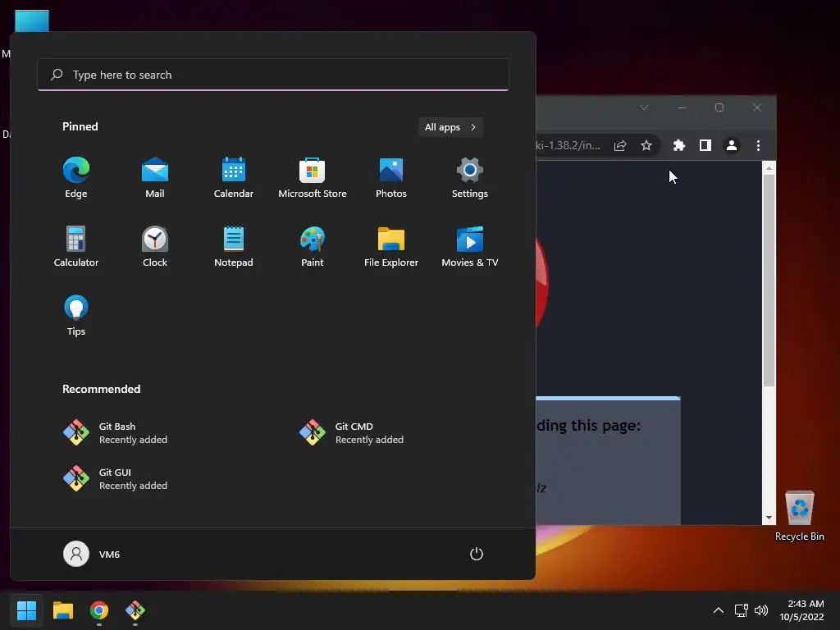Bookmark this page with star icon in Chrome

(x=646, y=145)
